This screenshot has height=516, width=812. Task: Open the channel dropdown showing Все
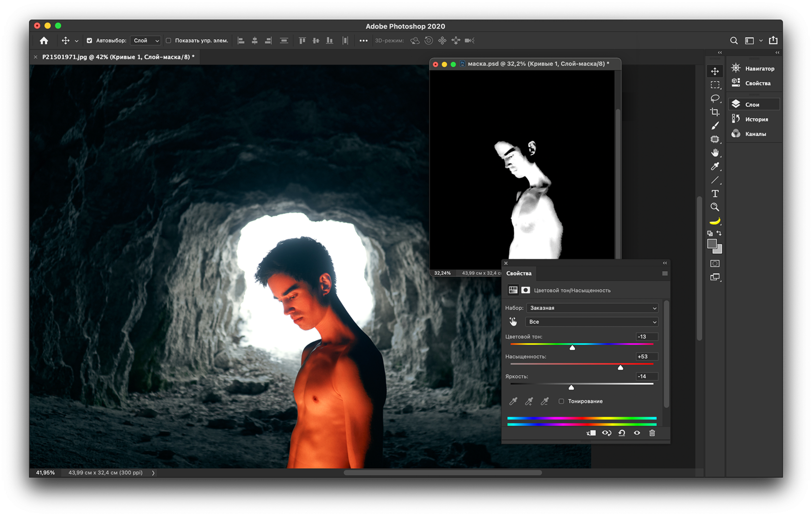[x=592, y=322]
